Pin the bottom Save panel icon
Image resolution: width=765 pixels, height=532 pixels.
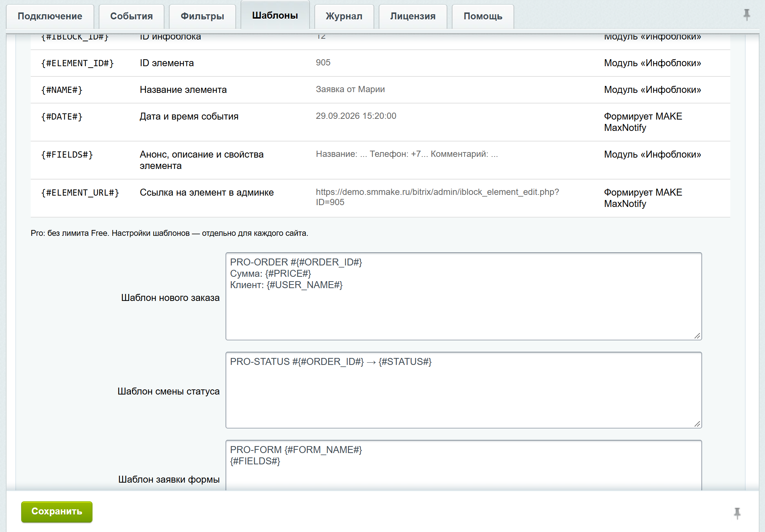[x=737, y=513]
